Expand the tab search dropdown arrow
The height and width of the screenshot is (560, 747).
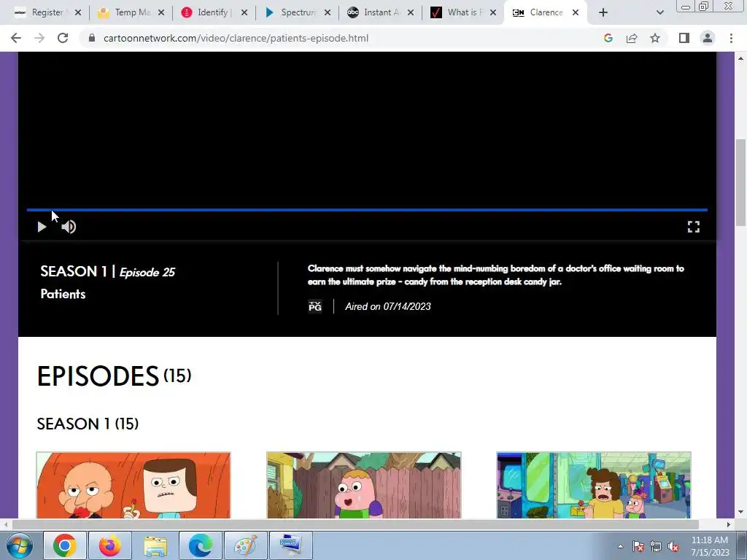click(659, 13)
